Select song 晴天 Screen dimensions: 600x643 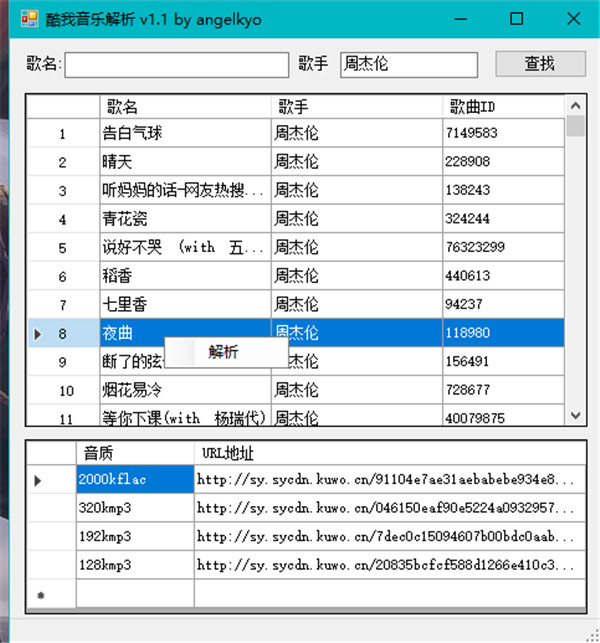(185, 162)
